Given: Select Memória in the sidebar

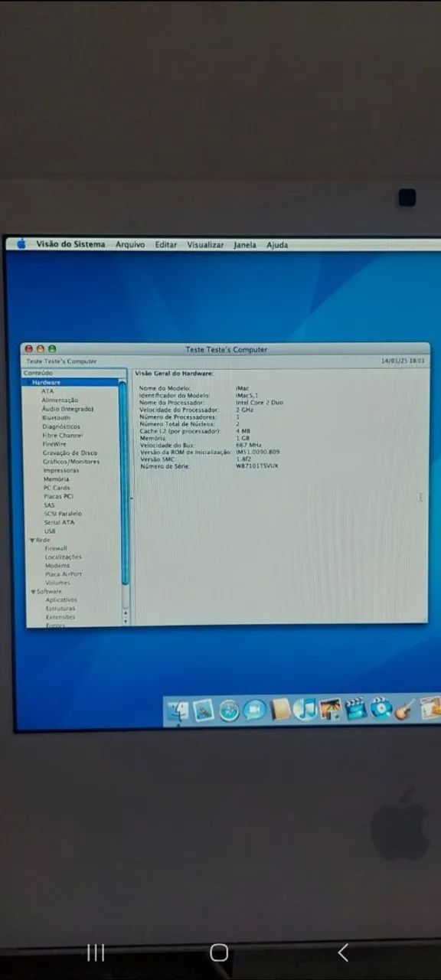Looking at the screenshot, I should [56, 479].
